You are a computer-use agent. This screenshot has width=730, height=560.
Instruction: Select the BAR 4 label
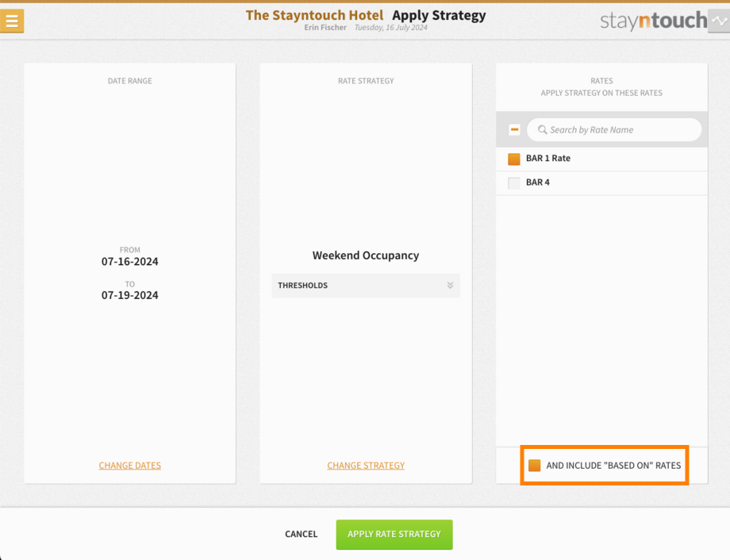[538, 182]
